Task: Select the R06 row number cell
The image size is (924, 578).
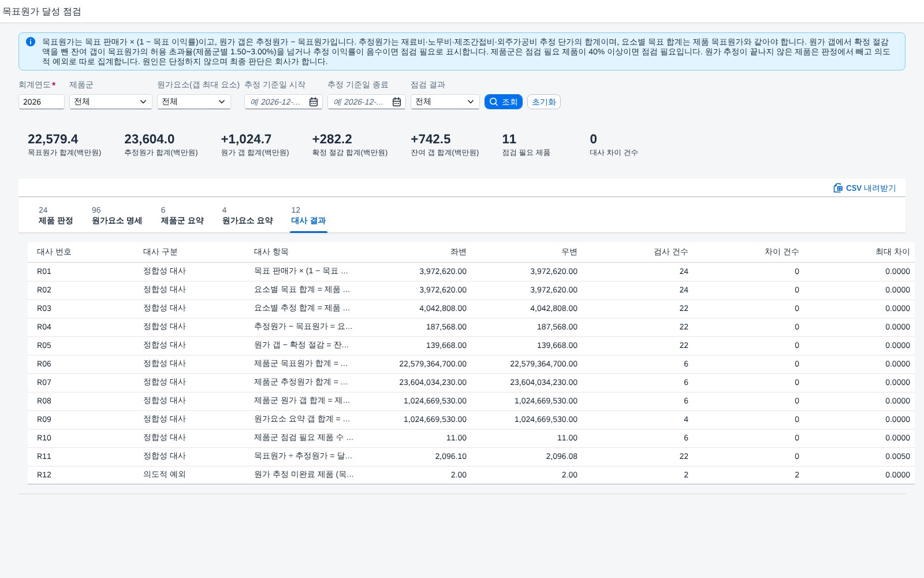Action: (x=44, y=364)
